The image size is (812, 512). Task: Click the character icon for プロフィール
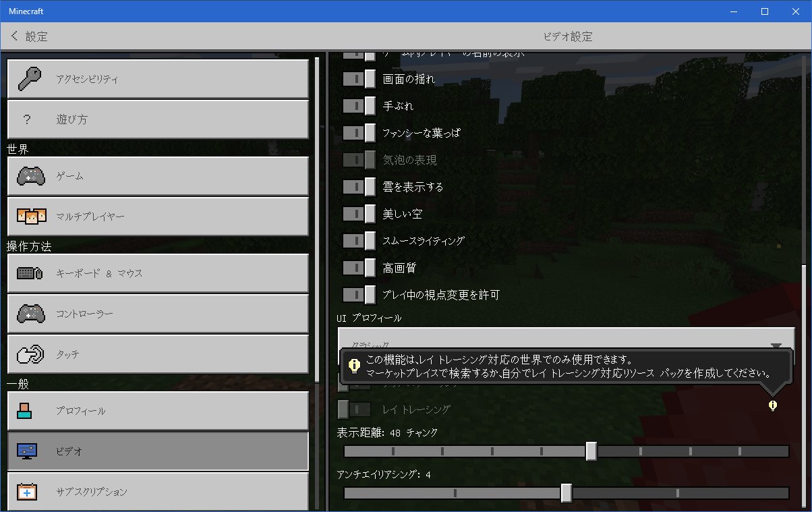coord(25,411)
